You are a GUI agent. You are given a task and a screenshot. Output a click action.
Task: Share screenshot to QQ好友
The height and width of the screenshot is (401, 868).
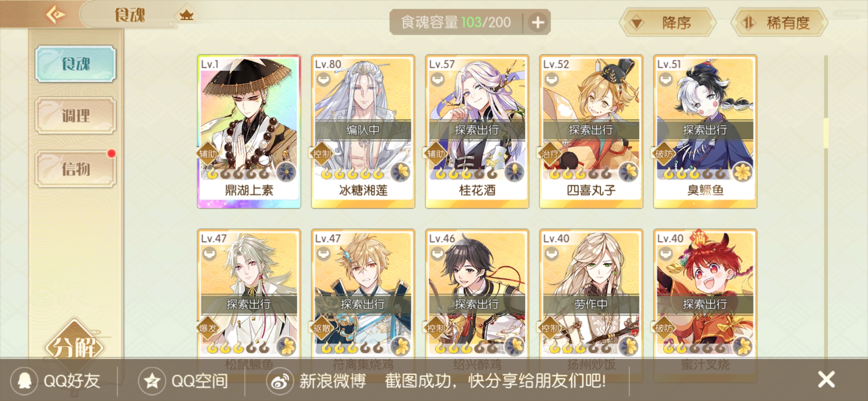tap(56, 381)
